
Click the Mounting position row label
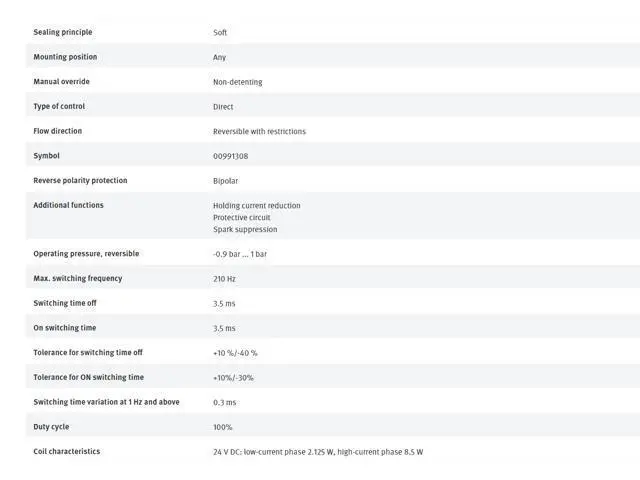coord(65,57)
